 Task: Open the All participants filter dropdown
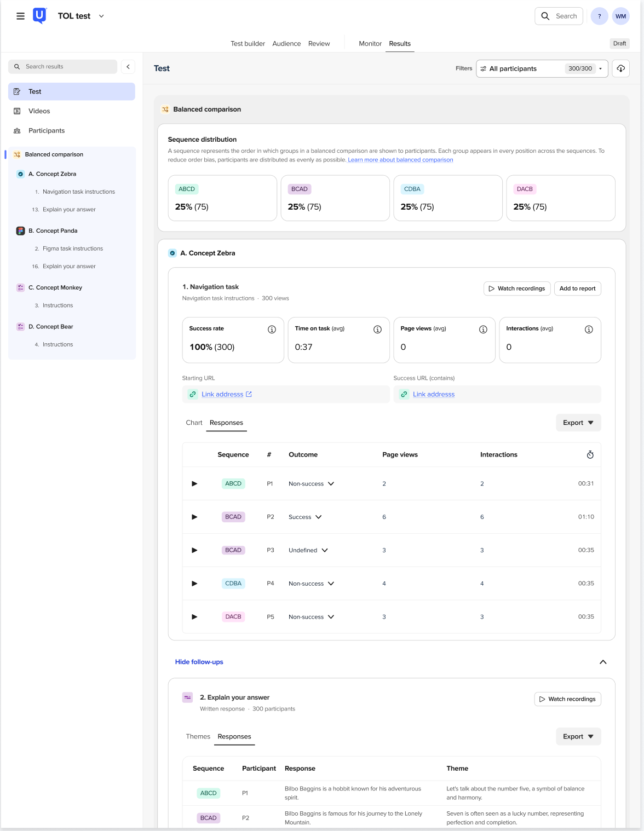pos(542,68)
